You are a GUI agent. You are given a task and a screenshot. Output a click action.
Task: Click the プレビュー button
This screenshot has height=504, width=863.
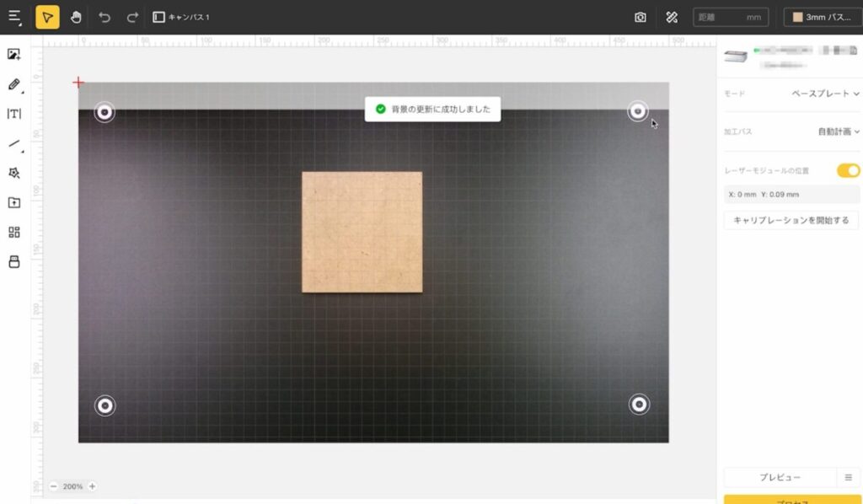780,477
